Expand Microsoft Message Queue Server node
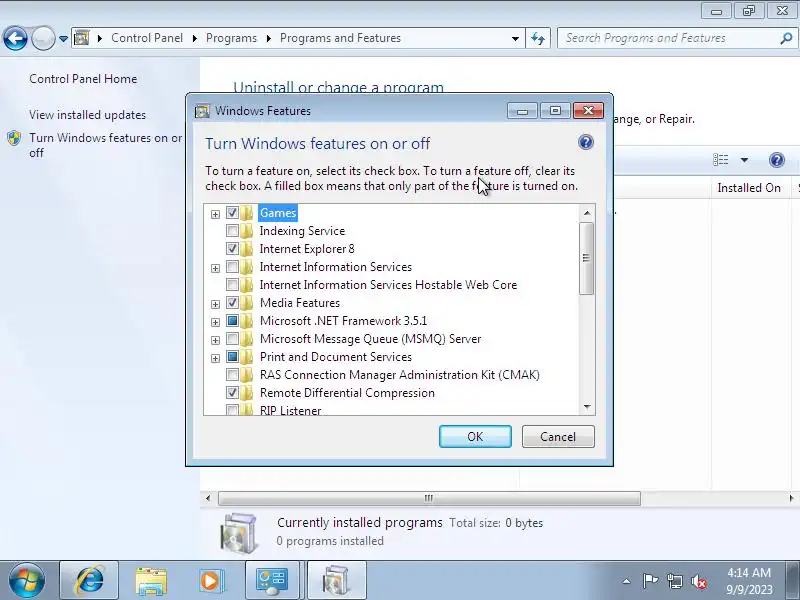The width and height of the screenshot is (800, 600). [x=215, y=340]
